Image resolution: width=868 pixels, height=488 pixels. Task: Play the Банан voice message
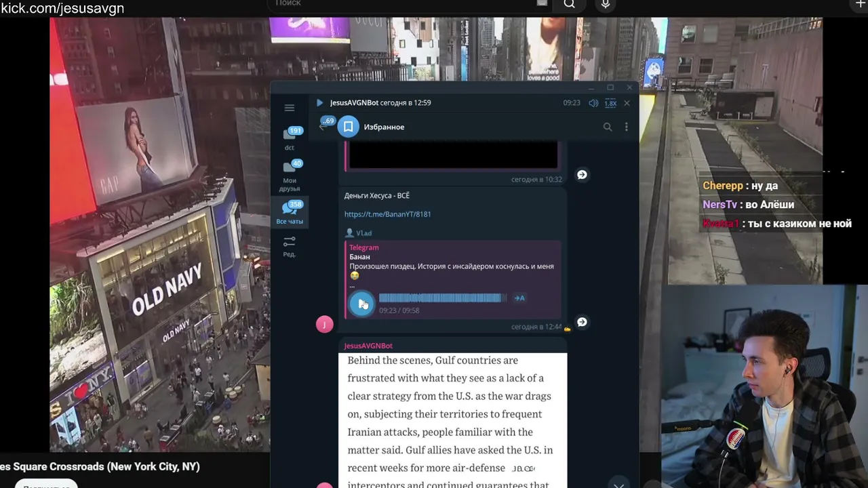(361, 304)
